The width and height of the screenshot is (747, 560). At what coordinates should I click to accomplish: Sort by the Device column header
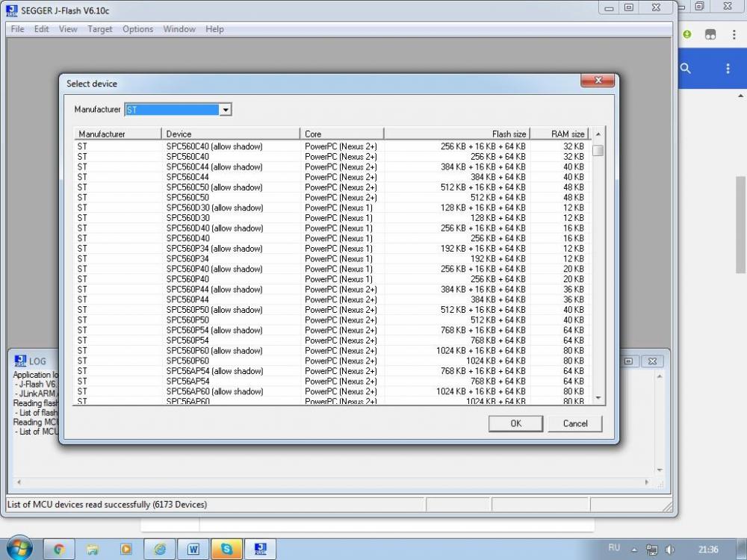pyautogui.click(x=231, y=134)
